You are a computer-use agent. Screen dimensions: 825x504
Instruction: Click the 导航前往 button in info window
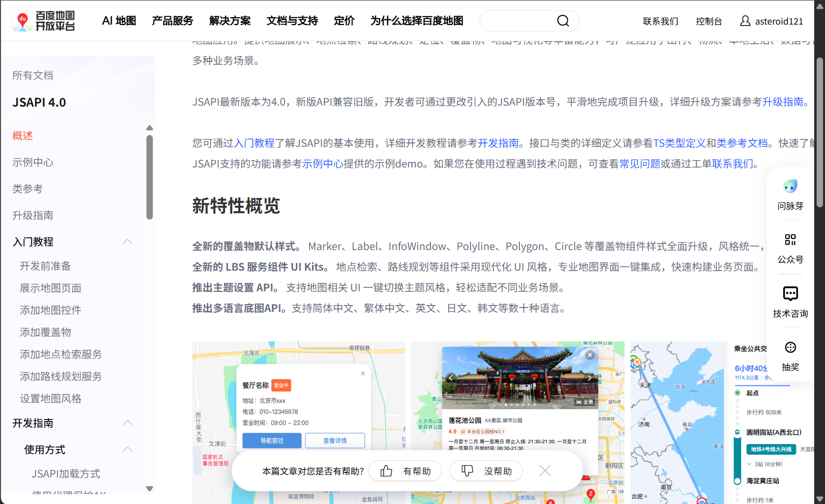click(272, 441)
